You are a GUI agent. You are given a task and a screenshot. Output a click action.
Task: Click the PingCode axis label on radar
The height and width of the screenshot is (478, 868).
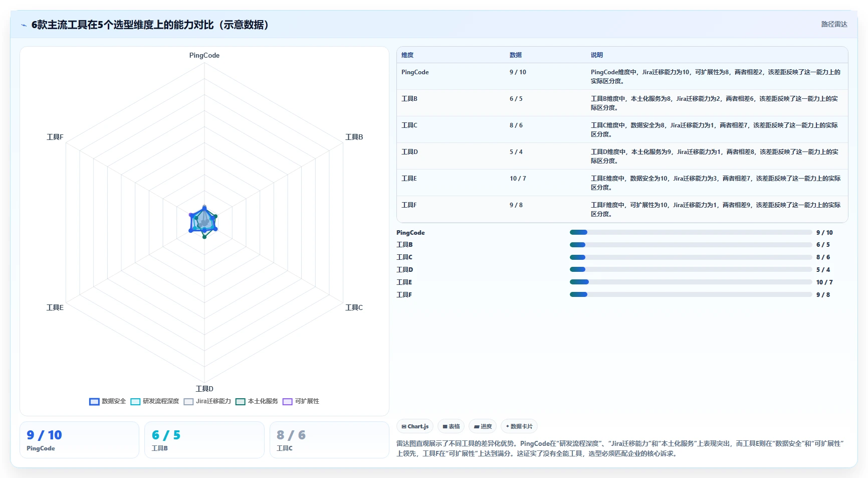tap(204, 56)
